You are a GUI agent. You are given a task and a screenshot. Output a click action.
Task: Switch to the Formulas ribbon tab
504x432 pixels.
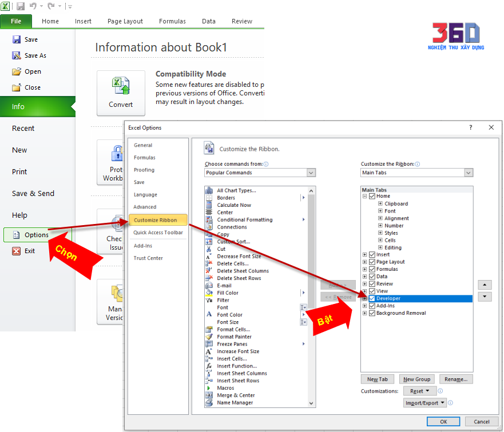tap(172, 21)
